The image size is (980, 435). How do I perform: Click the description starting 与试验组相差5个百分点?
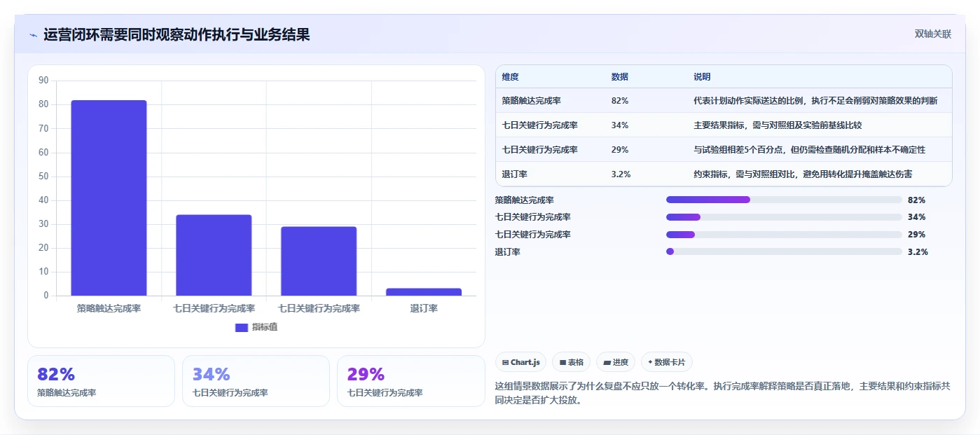pyautogui.click(x=809, y=150)
